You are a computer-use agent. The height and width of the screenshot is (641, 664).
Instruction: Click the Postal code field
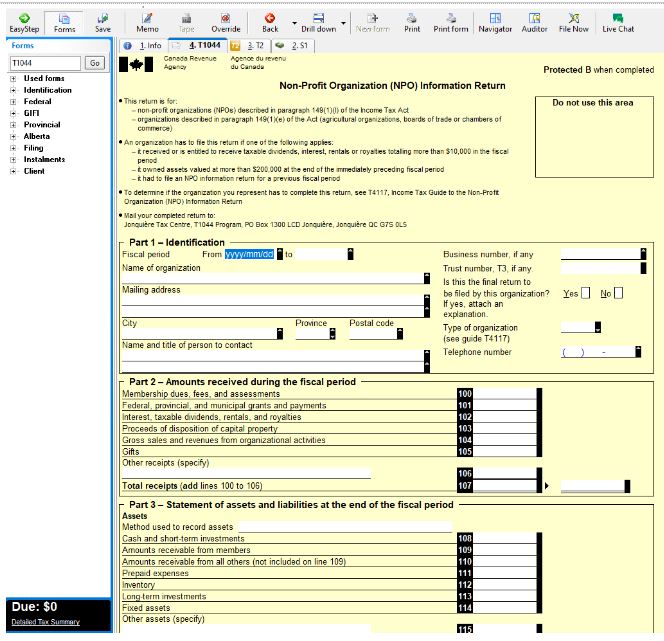click(x=373, y=334)
